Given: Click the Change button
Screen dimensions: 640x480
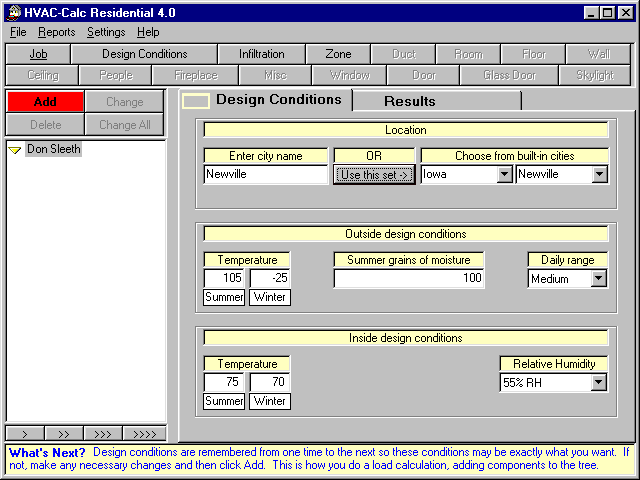Looking at the screenshot, I should tap(124, 102).
